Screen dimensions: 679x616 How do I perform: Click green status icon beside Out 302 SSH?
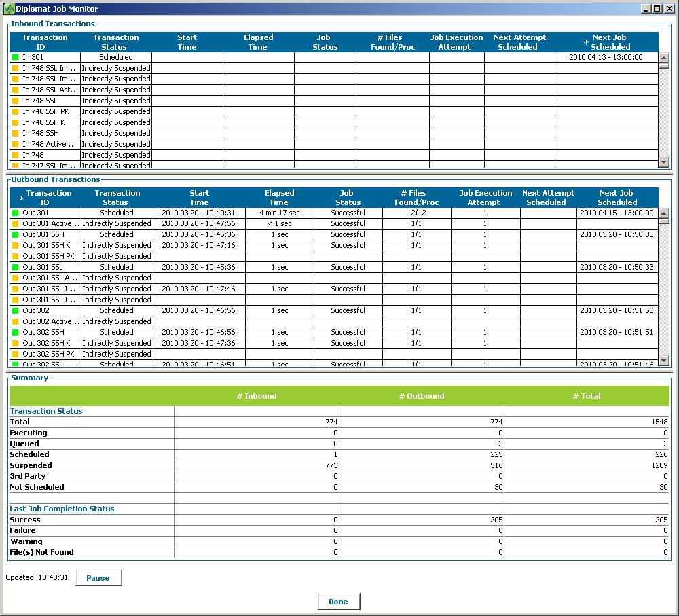click(16, 333)
